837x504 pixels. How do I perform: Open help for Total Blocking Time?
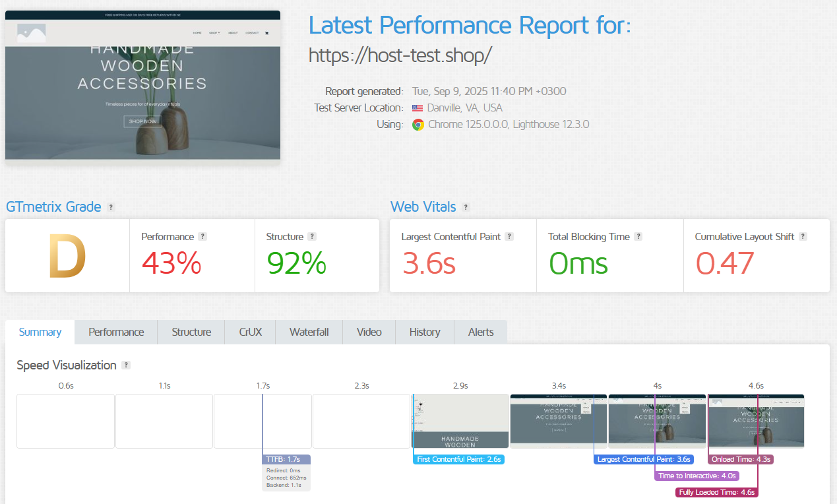(x=638, y=237)
